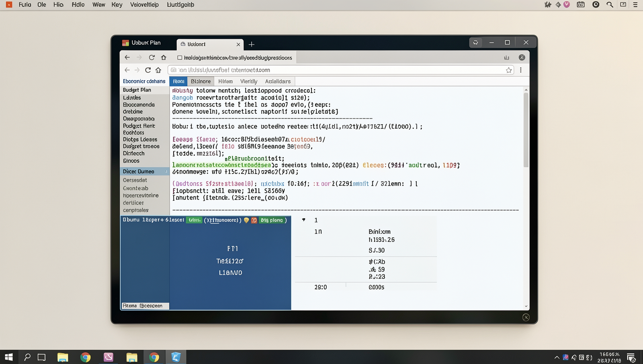Reload the page in upper navigation bar
The width and height of the screenshot is (643, 364).
152,57
